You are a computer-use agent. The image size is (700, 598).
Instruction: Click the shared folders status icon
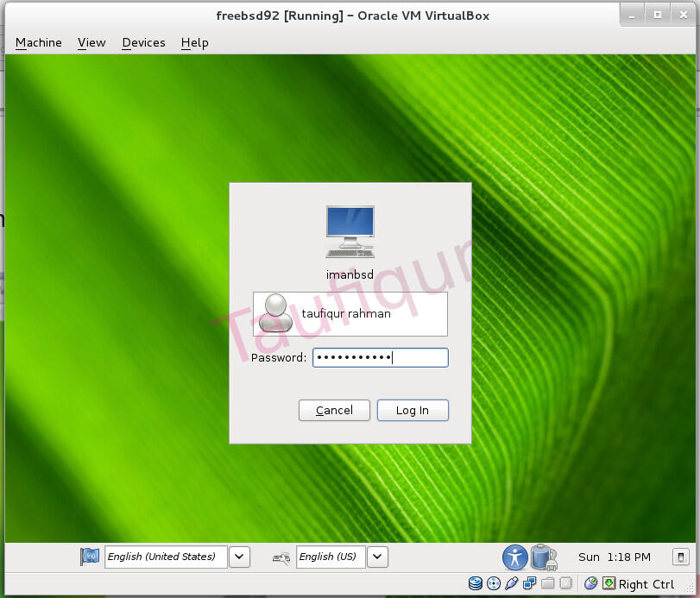click(548, 583)
